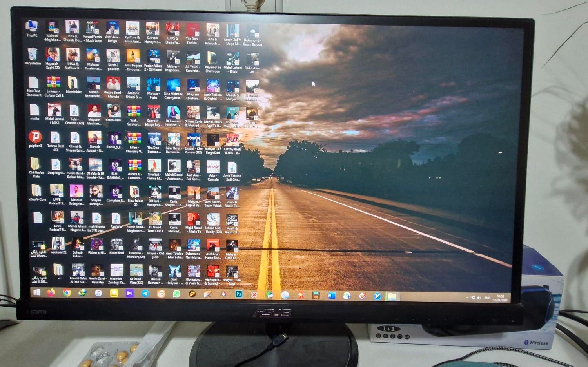The image size is (588, 367).
Task: Select the Alireza JJ - Leitmoti archive
Action: [x=134, y=169]
